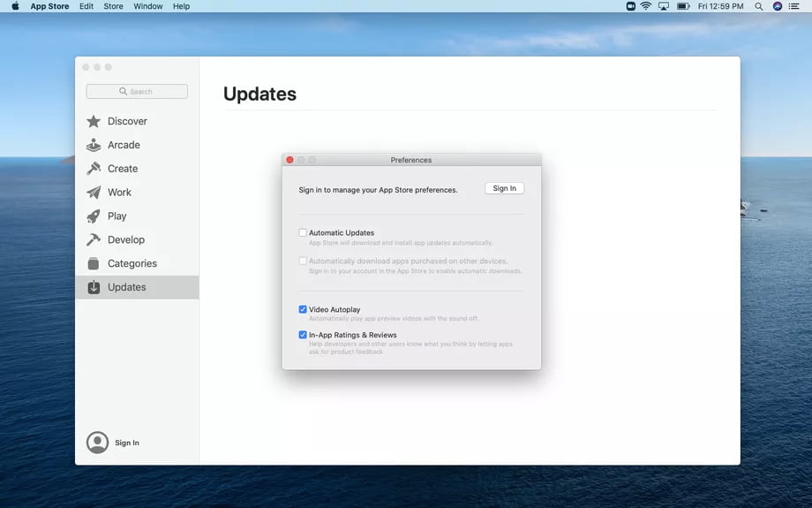This screenshot has width=812, height=508.
Task: Uncheck the Video Autoplay checkbox
Action: (303, 309)
